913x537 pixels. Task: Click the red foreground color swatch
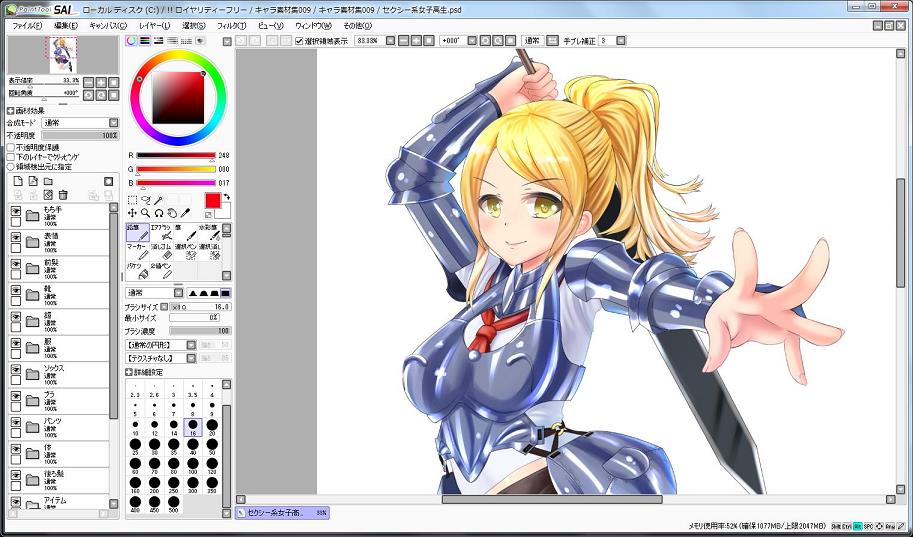pos(212,201)
